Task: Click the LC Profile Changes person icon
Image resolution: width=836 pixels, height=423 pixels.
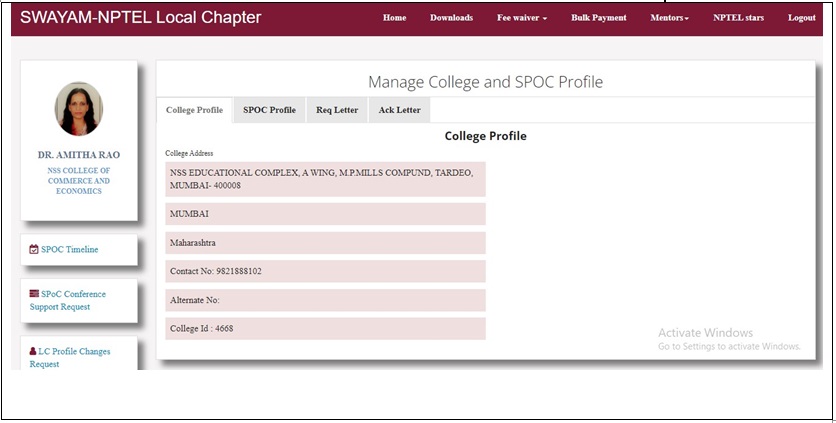Action: coord(33,351)
